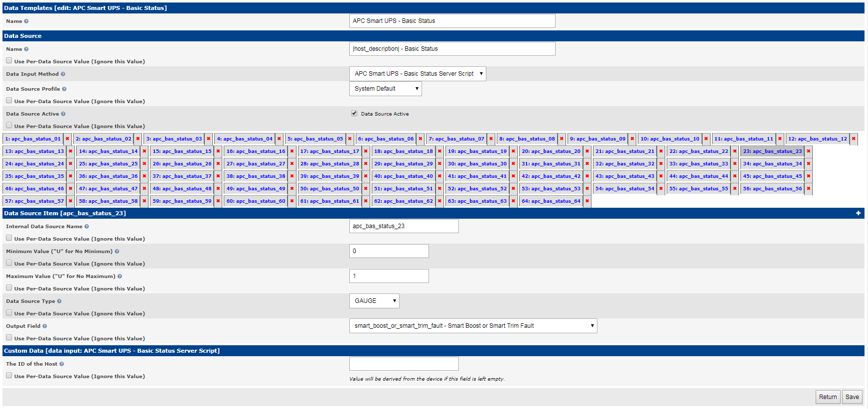868x409 pixels.
Task: Edit the Internal Data Source Name field
Action: coord(404,226)
